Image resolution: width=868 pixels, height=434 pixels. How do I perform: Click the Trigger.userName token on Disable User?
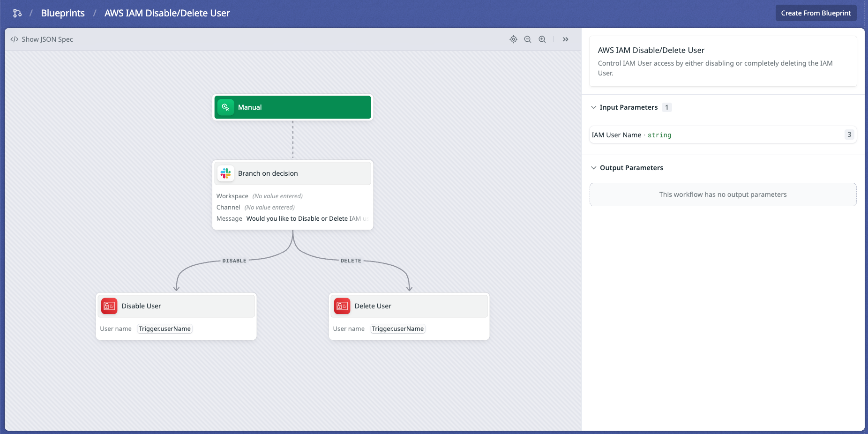pyautogui.click(x=165, y=329)
